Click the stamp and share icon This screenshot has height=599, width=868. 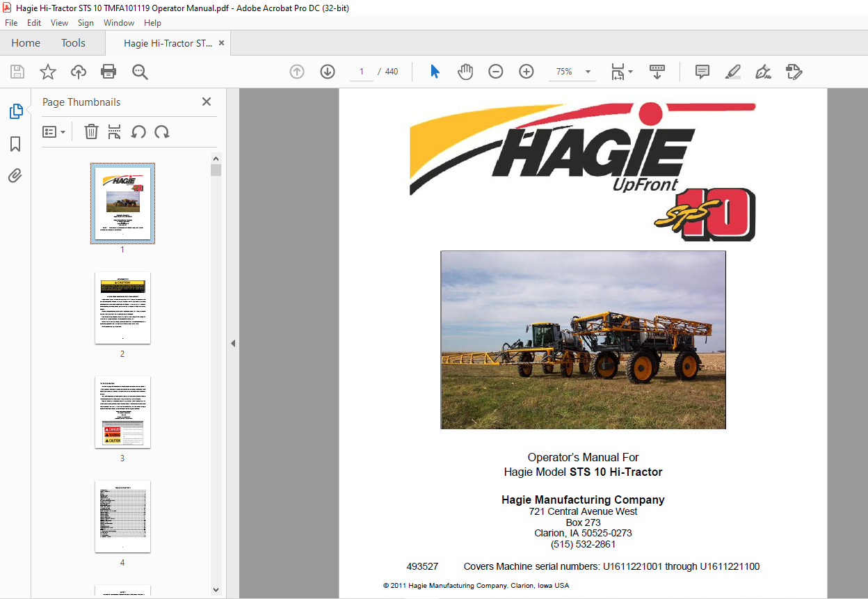[794, 72]
